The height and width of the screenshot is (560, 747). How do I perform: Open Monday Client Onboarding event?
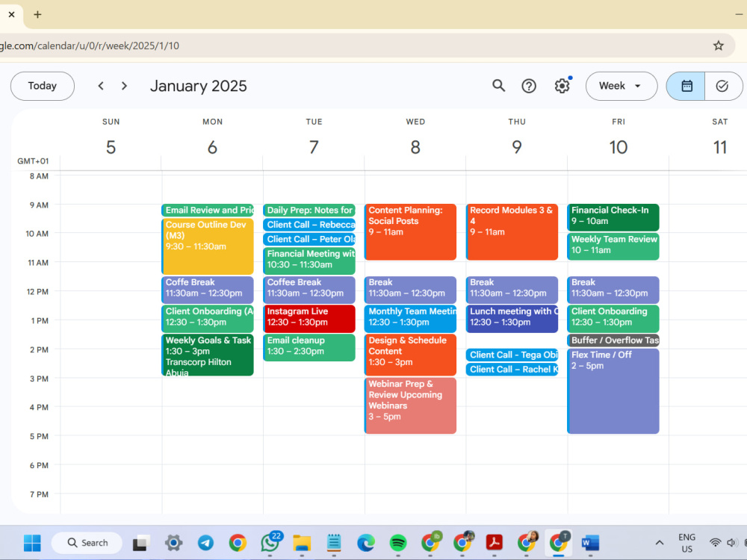point(208,319)
